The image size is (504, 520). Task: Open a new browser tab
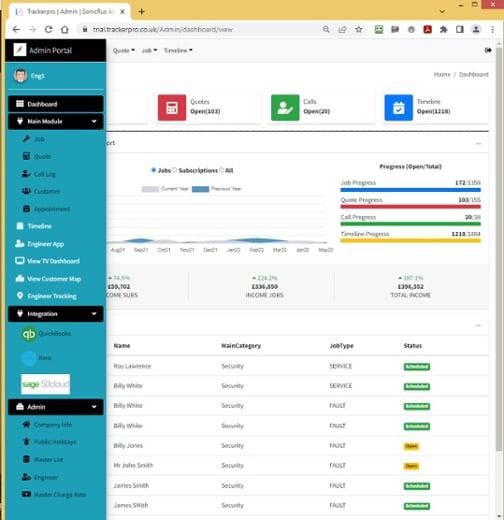pos(141,12)
